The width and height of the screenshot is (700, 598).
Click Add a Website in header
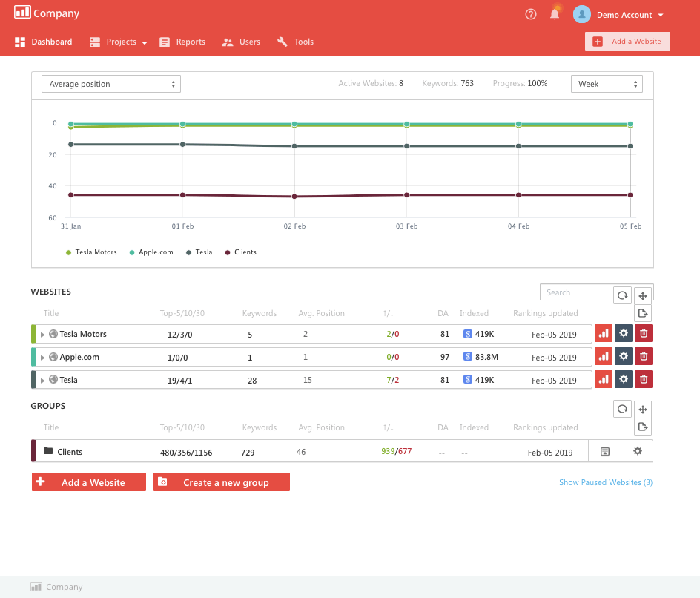point(627,42)
